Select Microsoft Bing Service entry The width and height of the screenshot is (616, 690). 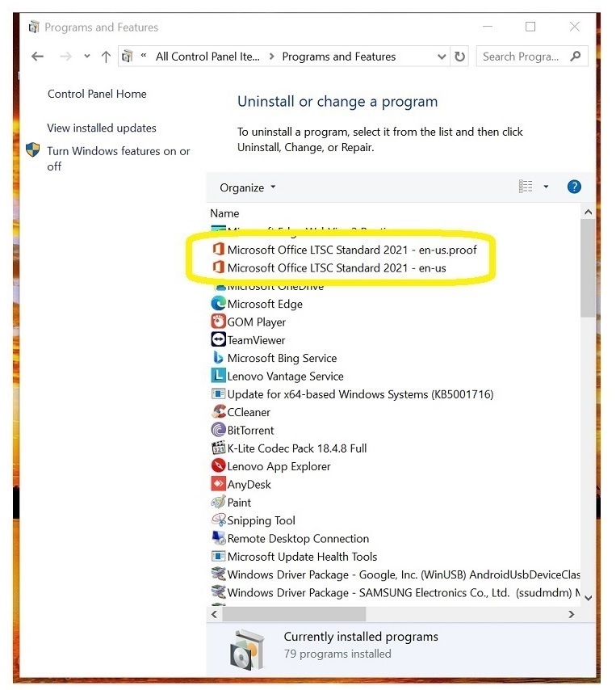pyautogui.click(x=282, y=358)
